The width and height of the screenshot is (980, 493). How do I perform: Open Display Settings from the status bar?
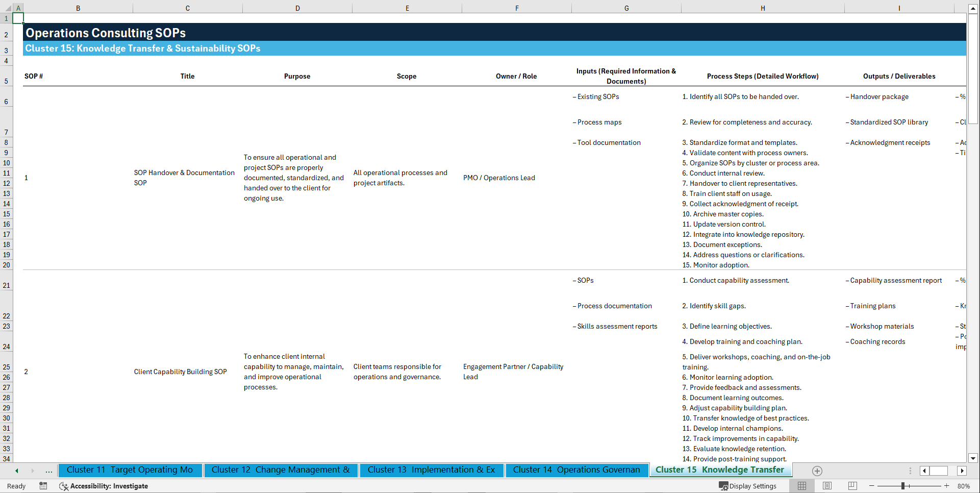point(748,486)
